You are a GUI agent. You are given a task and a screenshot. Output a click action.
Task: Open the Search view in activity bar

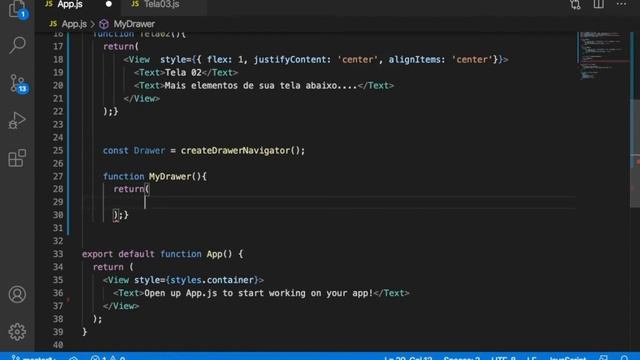[17, 44]
